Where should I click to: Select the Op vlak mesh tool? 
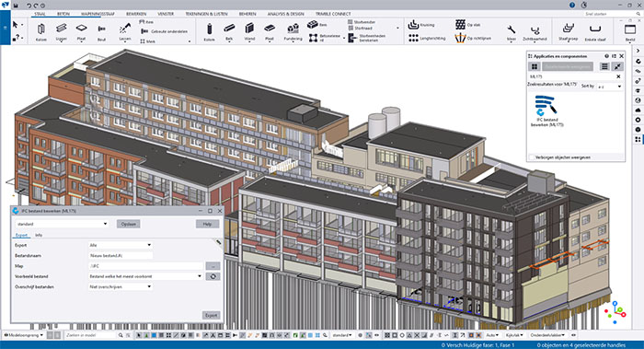(467, 25)
